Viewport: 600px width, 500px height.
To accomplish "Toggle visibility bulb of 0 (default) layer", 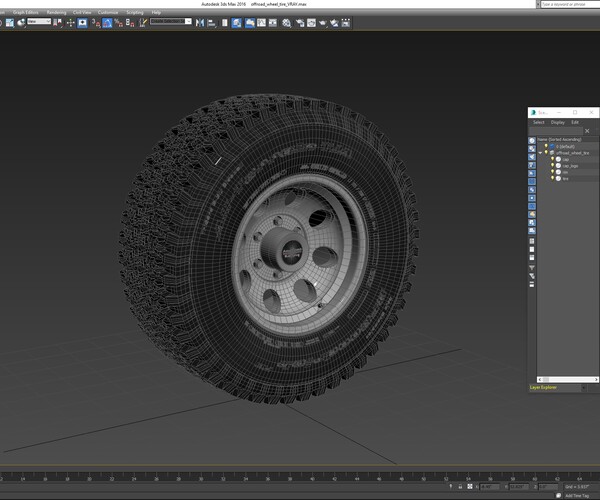I will [x=546, y=146].
